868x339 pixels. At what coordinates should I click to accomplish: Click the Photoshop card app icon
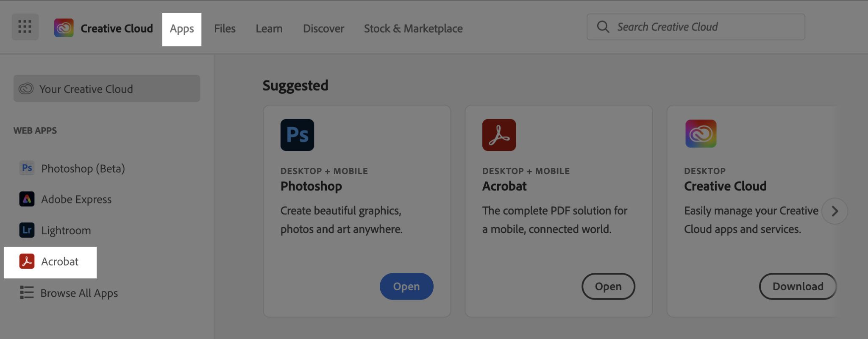click(x=297, y=135)
